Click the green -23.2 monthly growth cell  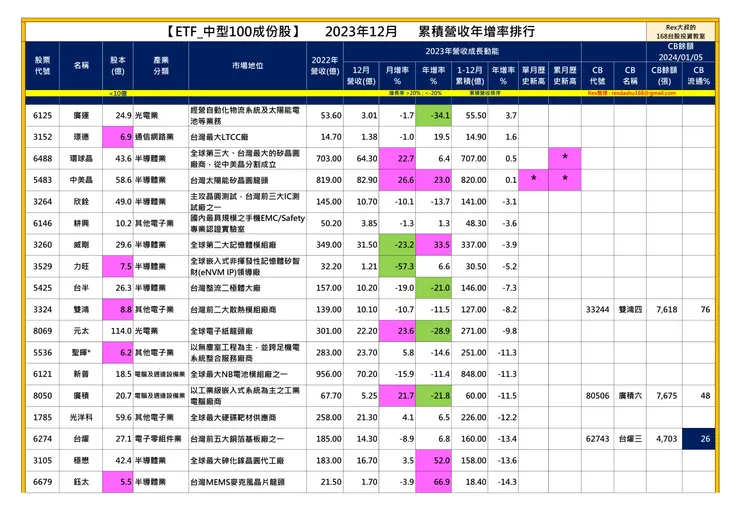(x=397, y=245)
